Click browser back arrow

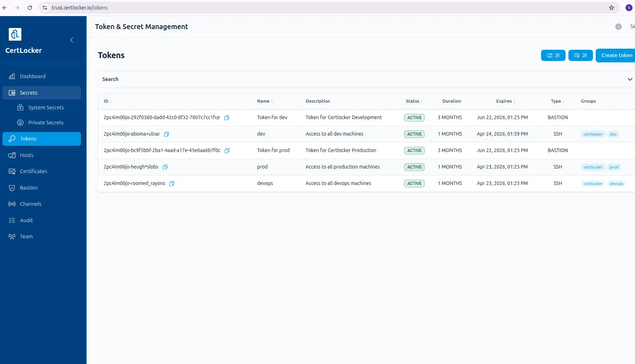[5, 8]
